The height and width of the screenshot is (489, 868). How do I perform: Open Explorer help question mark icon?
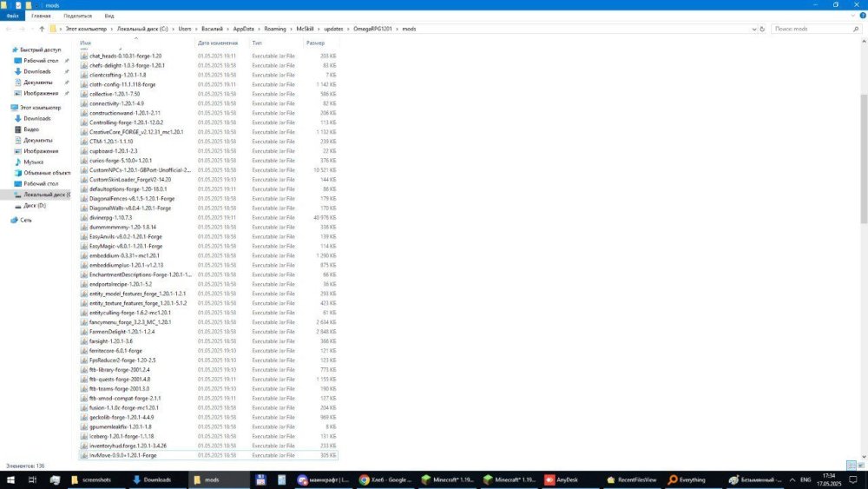(863, 16)
